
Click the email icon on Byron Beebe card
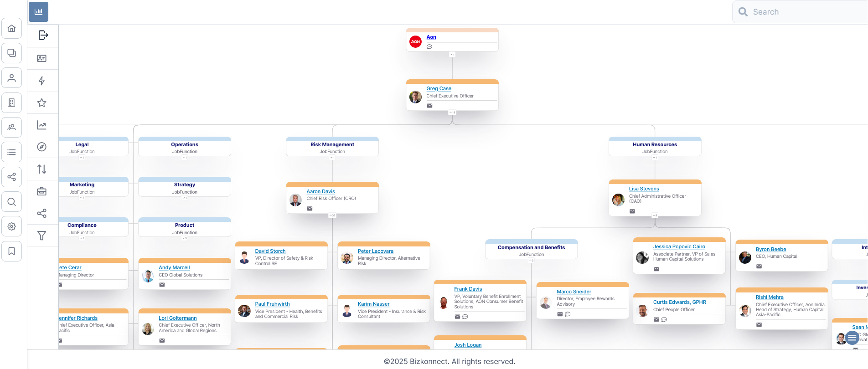[759, 266]
